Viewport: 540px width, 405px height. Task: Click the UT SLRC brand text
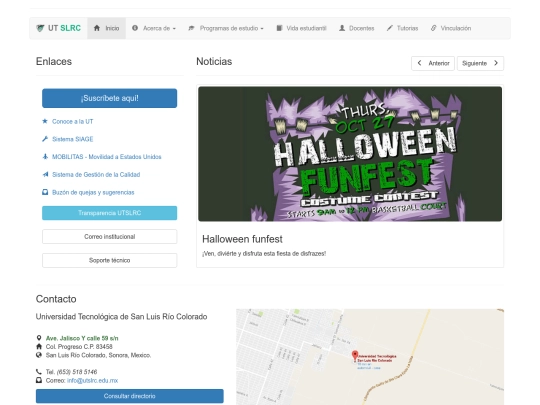click(64, 28)
